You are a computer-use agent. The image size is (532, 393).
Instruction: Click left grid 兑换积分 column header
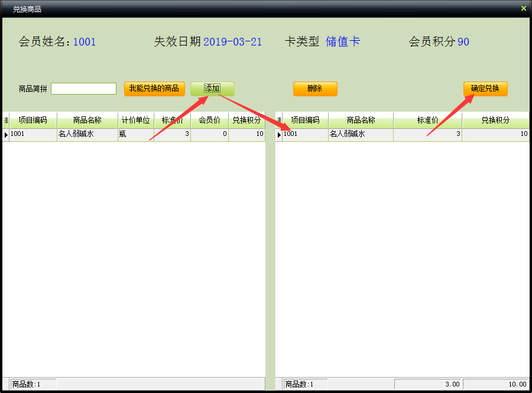(246, 120)
